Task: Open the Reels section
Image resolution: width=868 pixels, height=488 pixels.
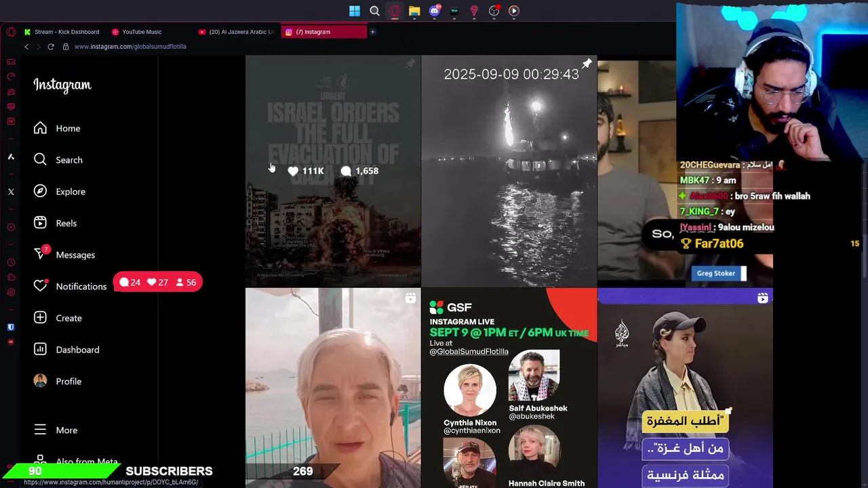Action: coord(55,223)
